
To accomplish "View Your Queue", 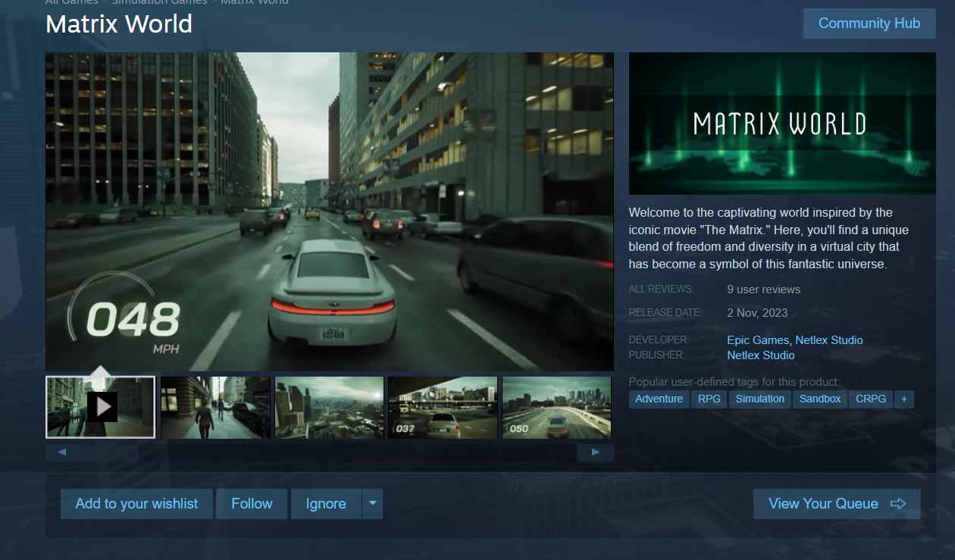I will pyautogui.click(x=837, y=504).
